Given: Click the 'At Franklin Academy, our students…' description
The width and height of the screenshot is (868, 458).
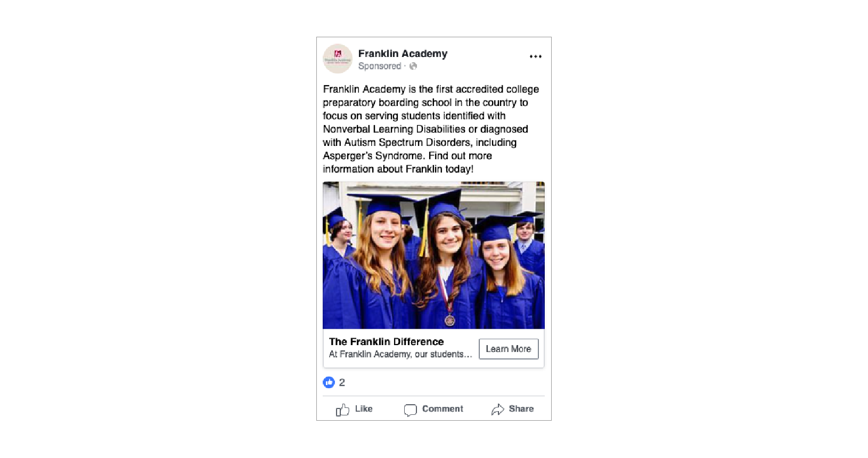Looking at the screenshot, I should 400,354.
